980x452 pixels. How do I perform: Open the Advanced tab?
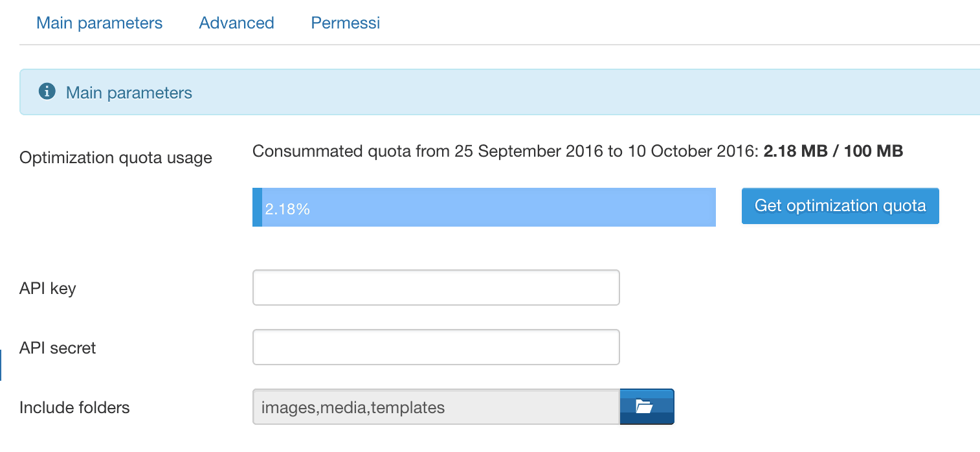pos(236,23)
